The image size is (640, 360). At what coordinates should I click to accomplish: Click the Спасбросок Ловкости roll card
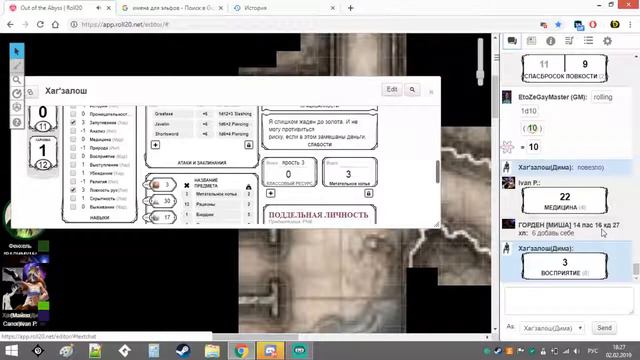(x=564, y=68)
